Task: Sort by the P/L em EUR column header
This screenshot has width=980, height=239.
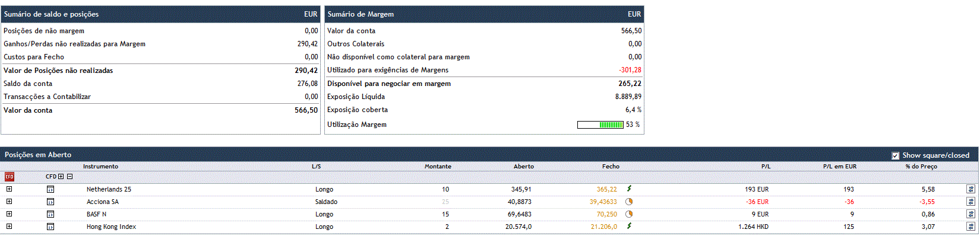Action: tap(839, 167)
